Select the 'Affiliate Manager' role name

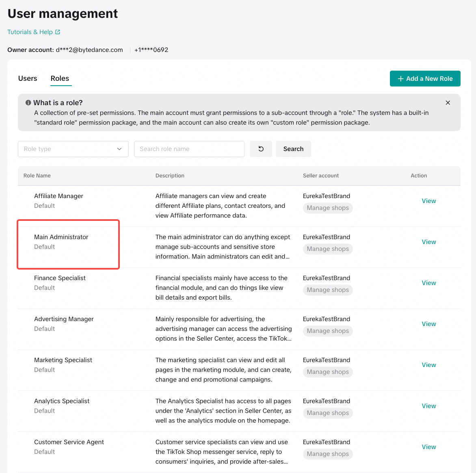coord(58,196)
